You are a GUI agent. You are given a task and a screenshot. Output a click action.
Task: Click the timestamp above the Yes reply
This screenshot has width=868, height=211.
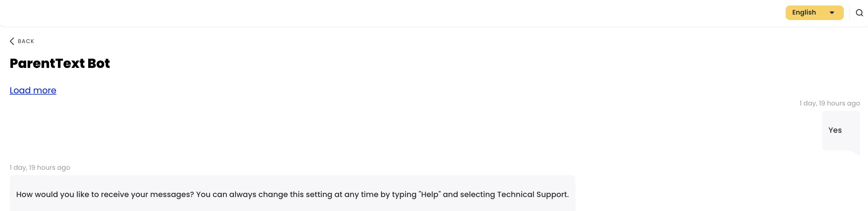[830, 103]
